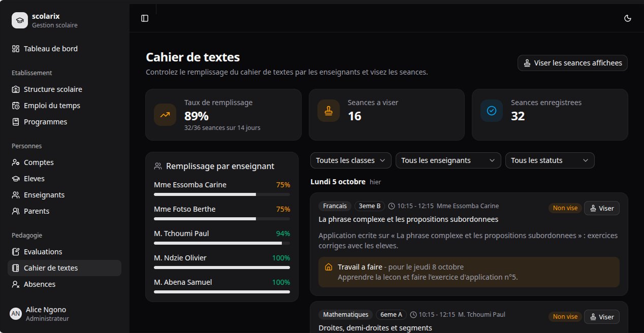Click the Tableau de bord grid icon
This screenshot has width=644, height=333.
pos(16,49)
